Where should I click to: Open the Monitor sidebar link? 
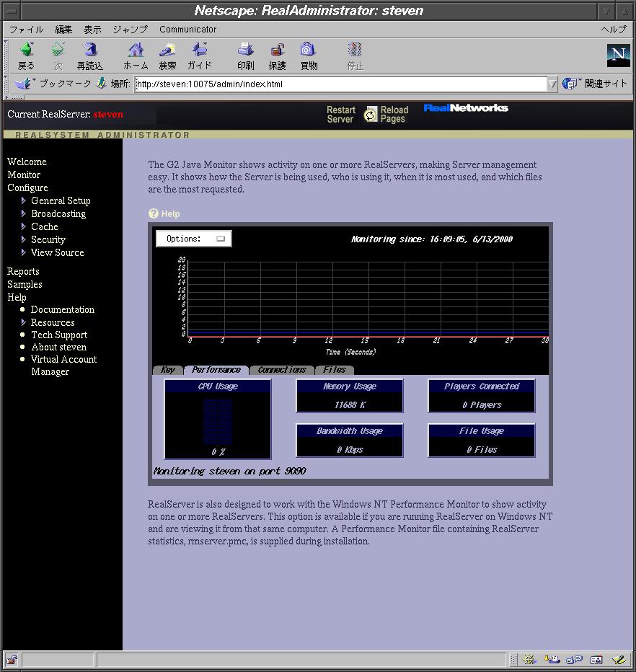24,174
